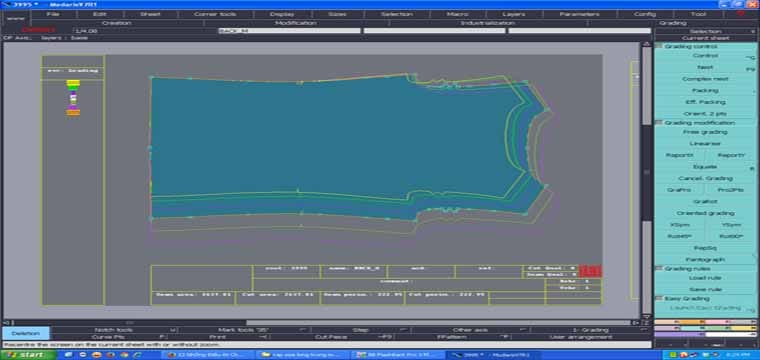The image size is (760, 360).
Task: Click the Grading rules section square icon
Action: coord(659,268)
